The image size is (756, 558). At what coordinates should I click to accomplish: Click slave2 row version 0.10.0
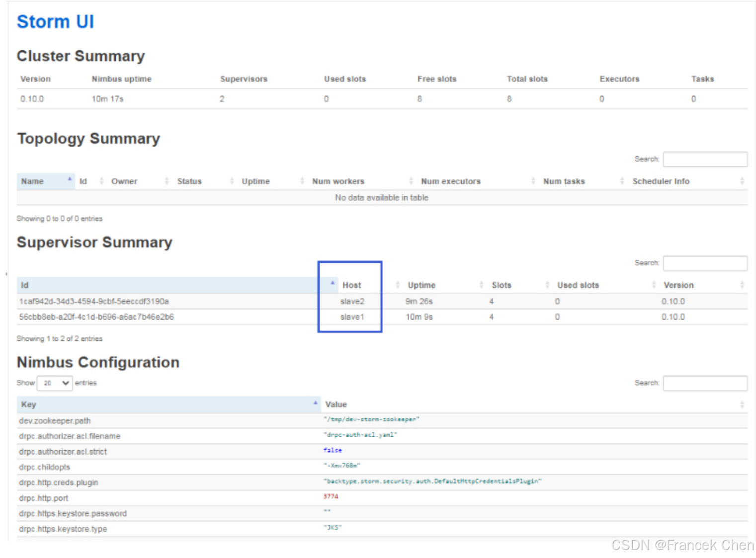673,301
